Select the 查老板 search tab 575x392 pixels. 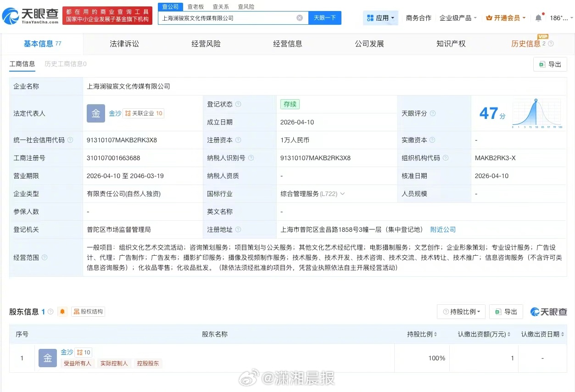coord(196,6)
